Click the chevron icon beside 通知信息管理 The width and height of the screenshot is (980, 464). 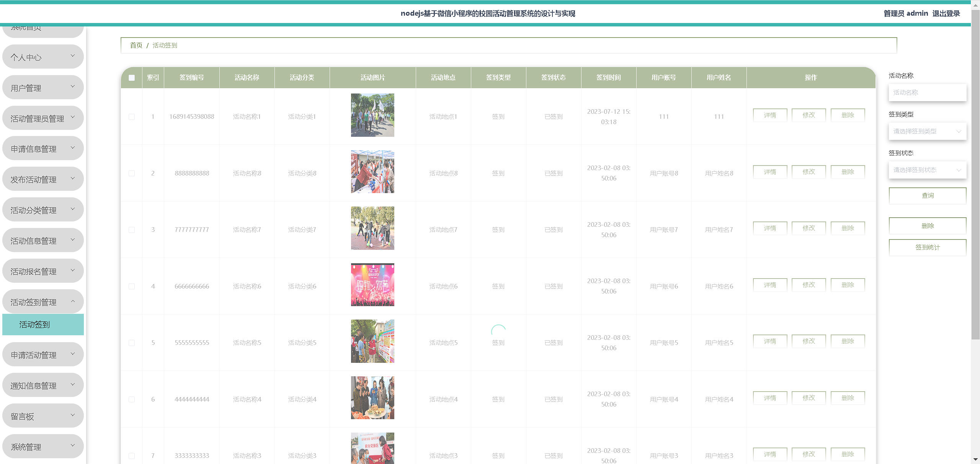[73, 384]
